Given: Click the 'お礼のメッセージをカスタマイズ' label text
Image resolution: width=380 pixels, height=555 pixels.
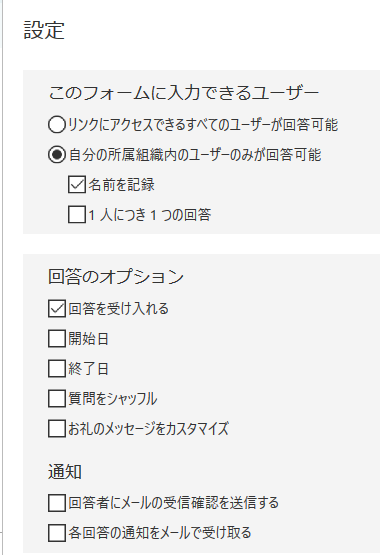Looking at the screenshot, I should point(148,429).
